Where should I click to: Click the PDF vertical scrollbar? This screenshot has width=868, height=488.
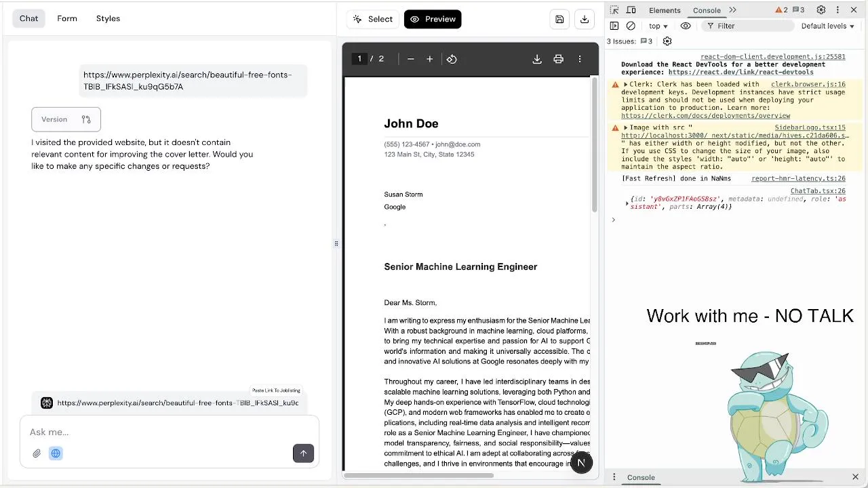[595, 144]
